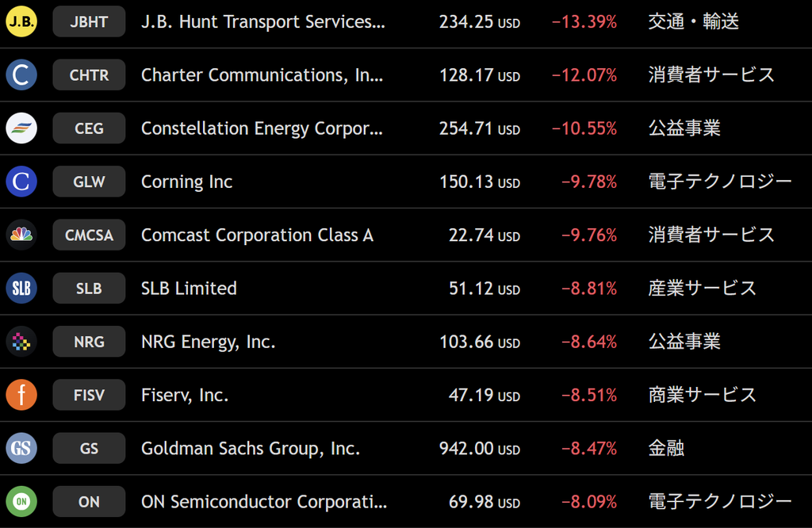The image size is (812, 528).
Task: Open Constellation Energy Corporation name link
Action: (262, 128)
